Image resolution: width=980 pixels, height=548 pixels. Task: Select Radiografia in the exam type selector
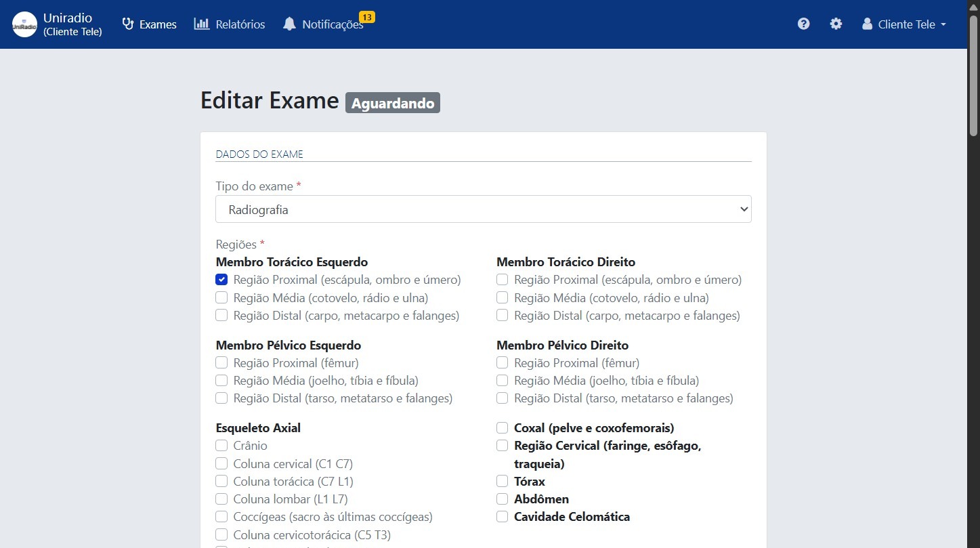point(483,209)
